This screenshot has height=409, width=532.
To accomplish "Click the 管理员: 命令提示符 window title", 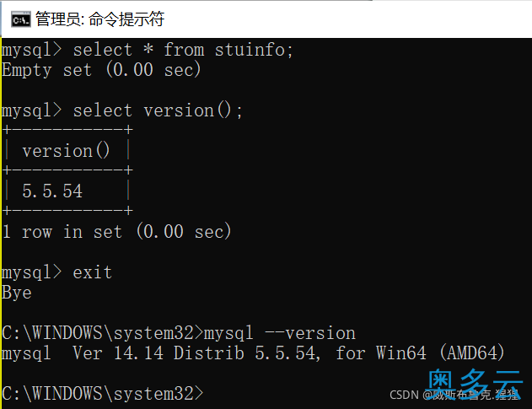I will (x=100, y=19).
